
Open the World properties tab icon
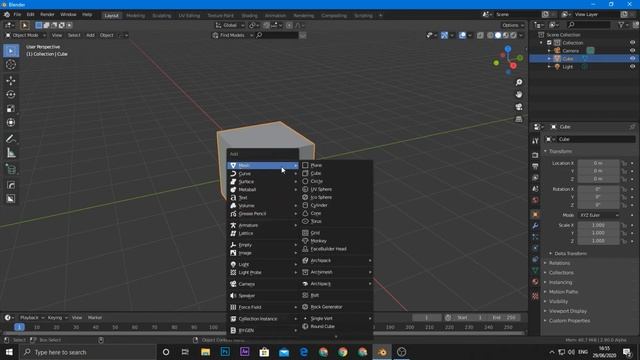[x=535, y=200]
